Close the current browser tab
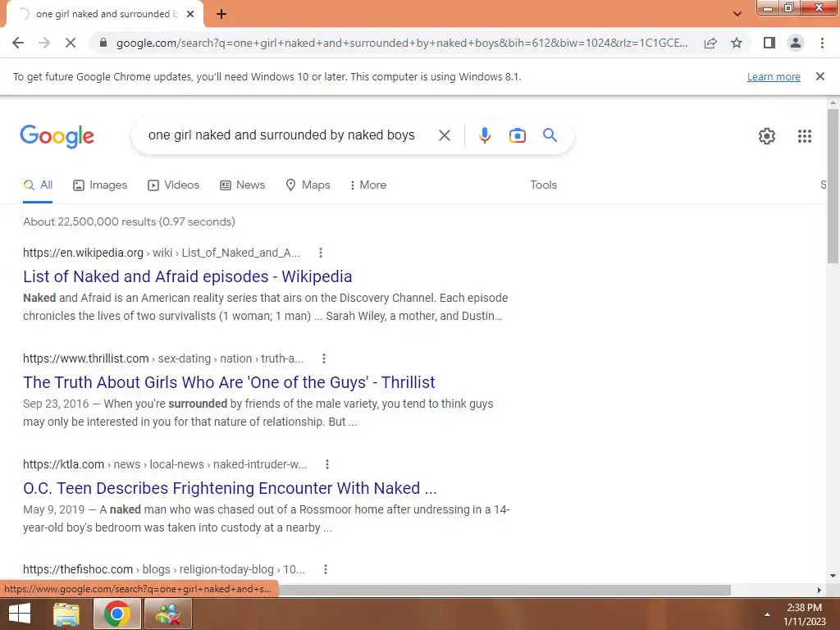 click(190, 14)
